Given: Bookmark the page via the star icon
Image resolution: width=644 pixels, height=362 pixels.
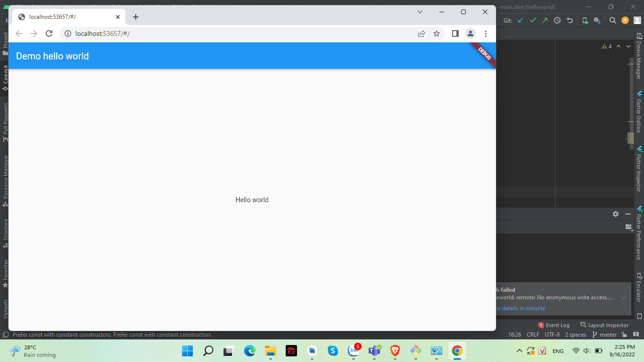Looking at the screenshot, I should pos(436,33).
